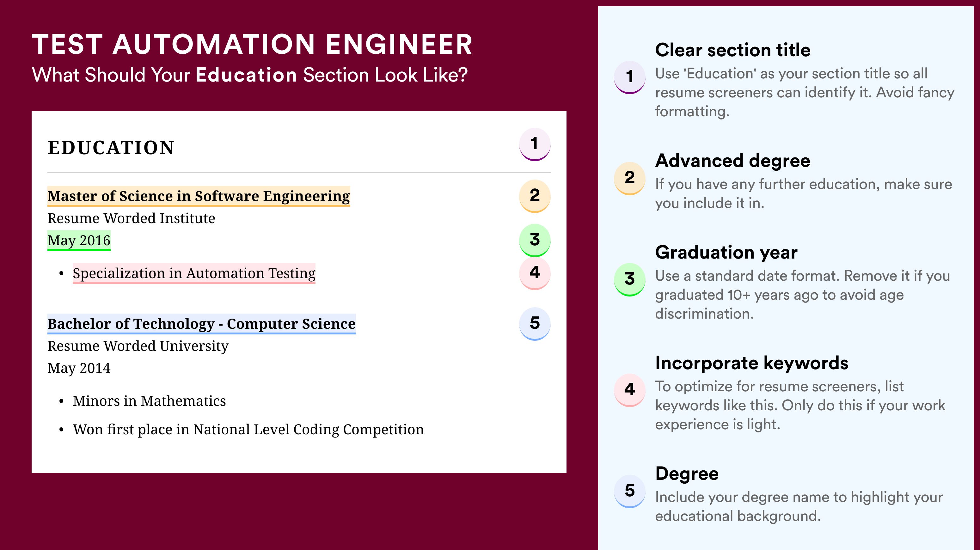Click the highlighted Bachelor of Technology - Computer Science
This screenshot has height=550, width=980.
[202, 324]
